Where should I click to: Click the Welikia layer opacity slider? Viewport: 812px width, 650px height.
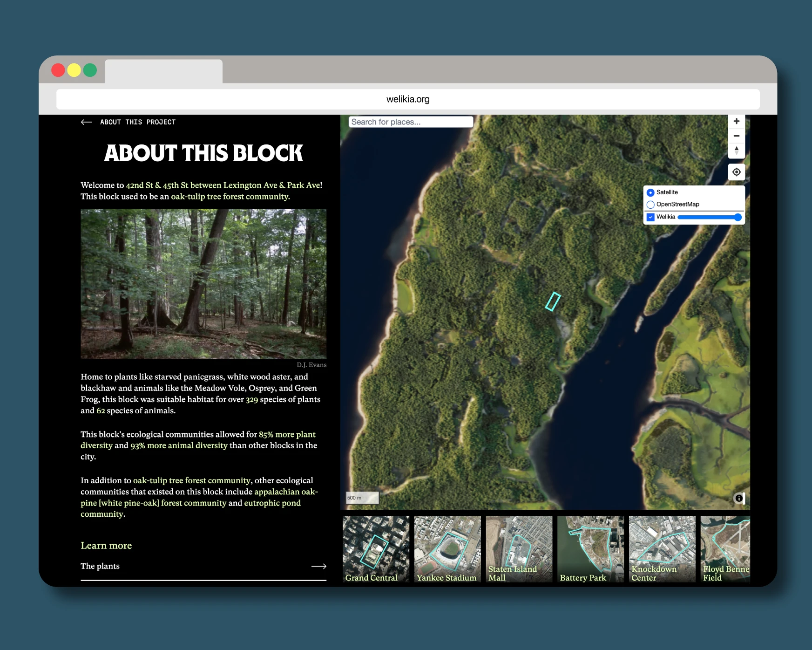tap(709, 217)
